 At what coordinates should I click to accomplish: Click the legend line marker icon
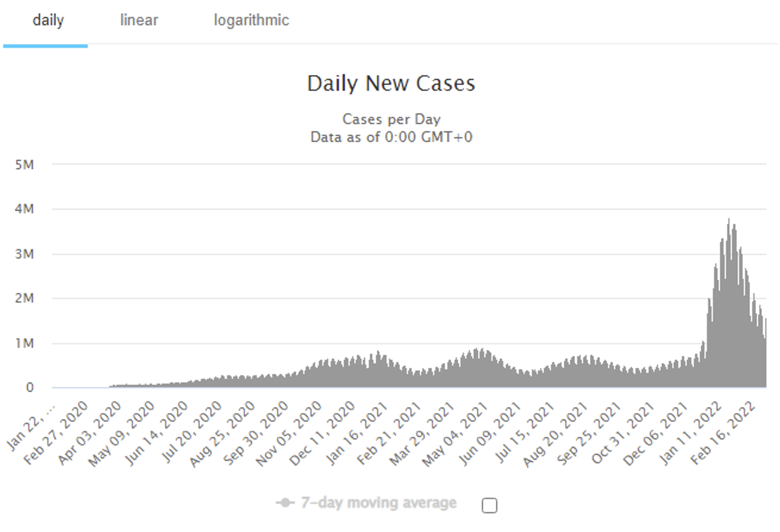coord(285,503)
